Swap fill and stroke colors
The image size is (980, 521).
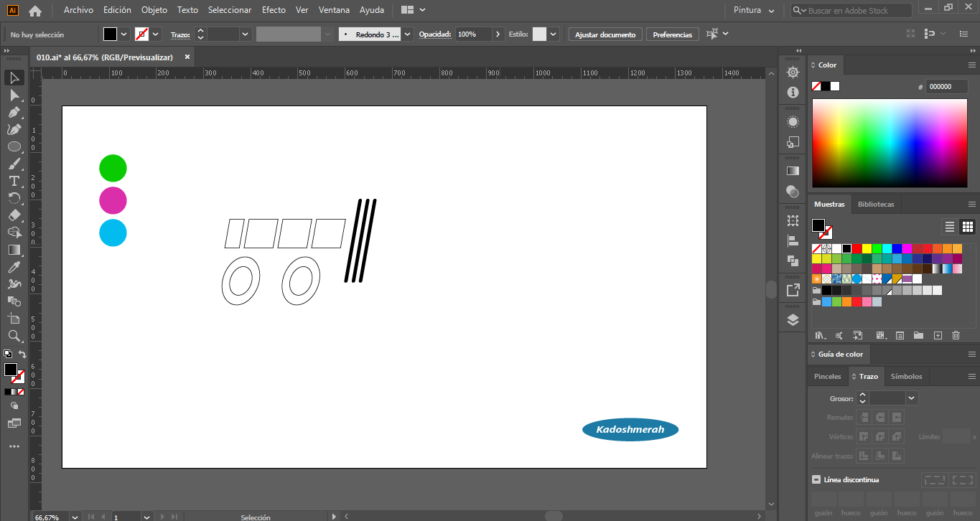click(x=22, y=355)
